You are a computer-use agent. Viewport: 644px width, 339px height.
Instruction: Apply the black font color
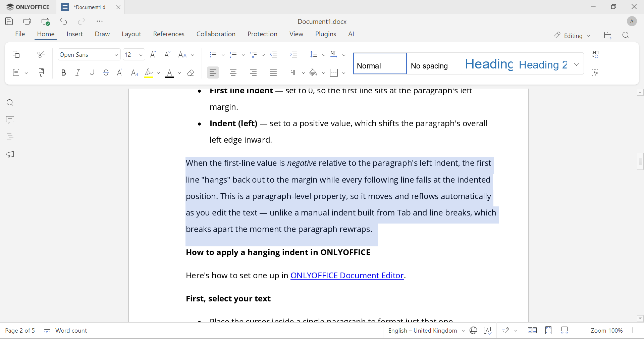[x=170, y=73]
